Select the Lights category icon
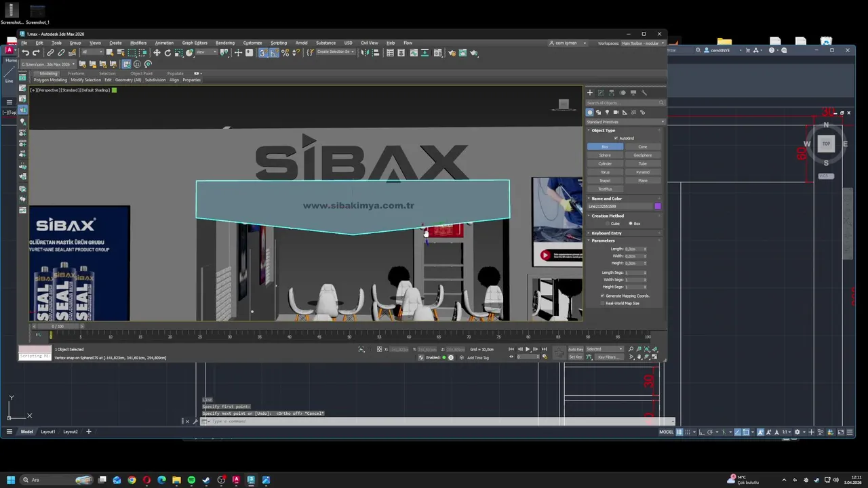 pos(607,113)
